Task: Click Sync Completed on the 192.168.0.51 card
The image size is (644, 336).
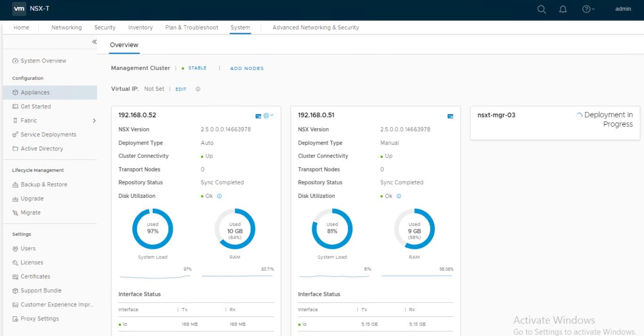Action: point(402,182)
